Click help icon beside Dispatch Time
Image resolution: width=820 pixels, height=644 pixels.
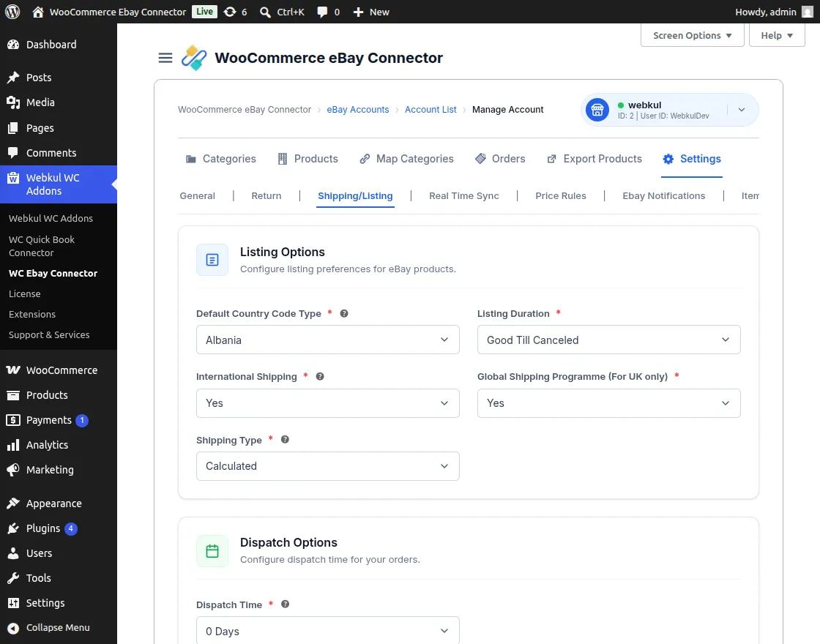pyautogui.click(x=285, y=604)
